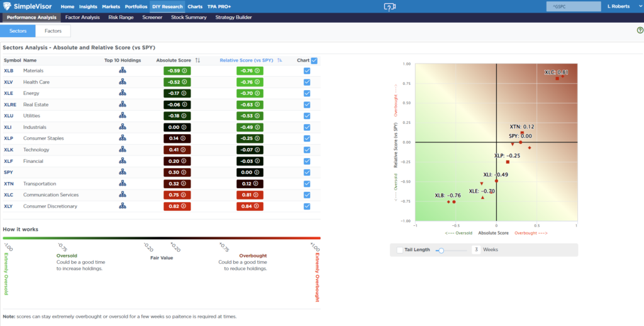Click the XLC: 0.81 point on scatter chart

click(557, 78)
